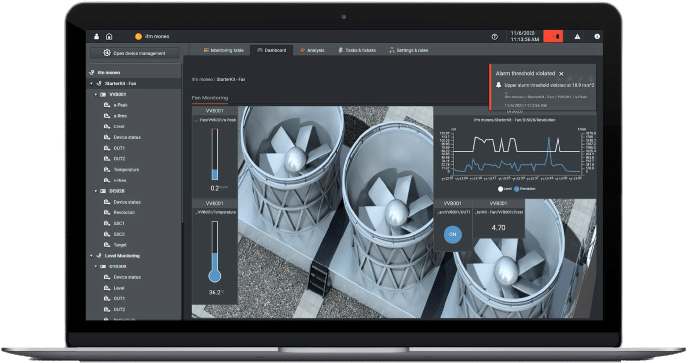Click the warning triangle icon

click(577, 37)
